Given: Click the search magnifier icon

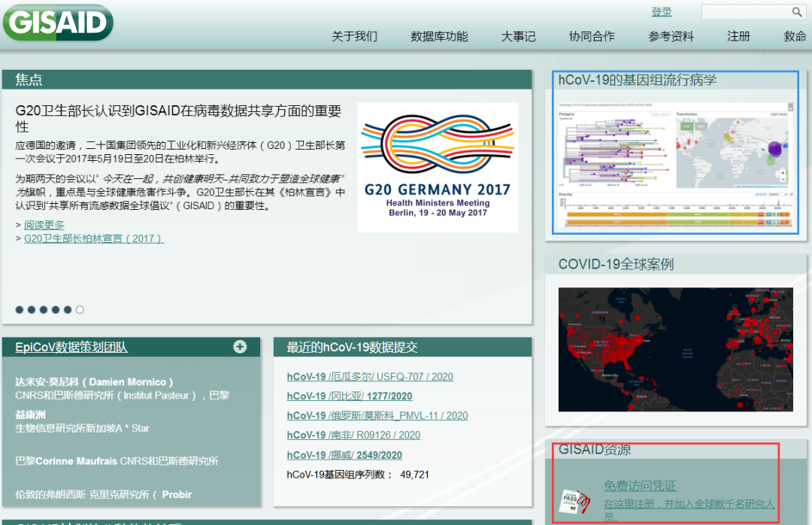Looking at the screenshot, I should click(x=796, y=11).
